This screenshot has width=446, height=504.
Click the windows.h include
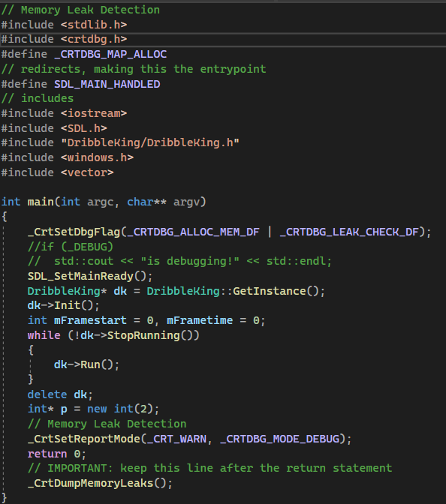tap(68, 157)
